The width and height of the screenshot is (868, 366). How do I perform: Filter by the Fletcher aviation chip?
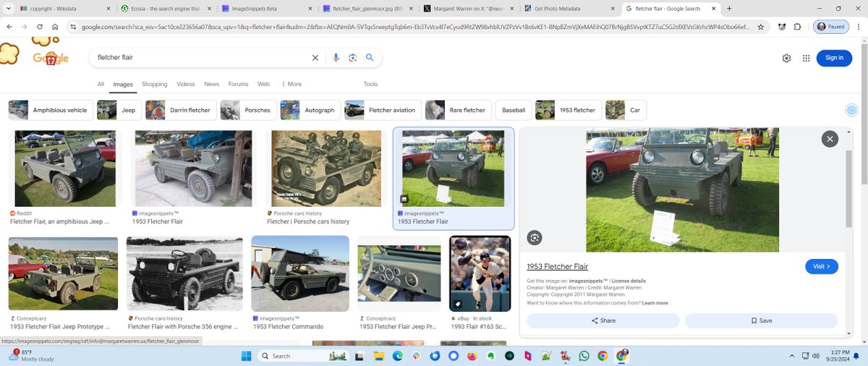(x=382, y=110)
